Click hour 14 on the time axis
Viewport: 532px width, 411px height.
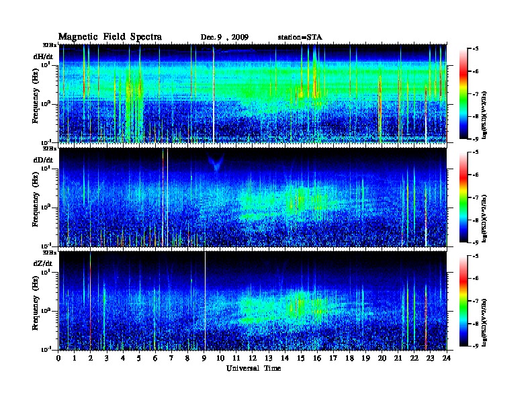pos(285,358)
